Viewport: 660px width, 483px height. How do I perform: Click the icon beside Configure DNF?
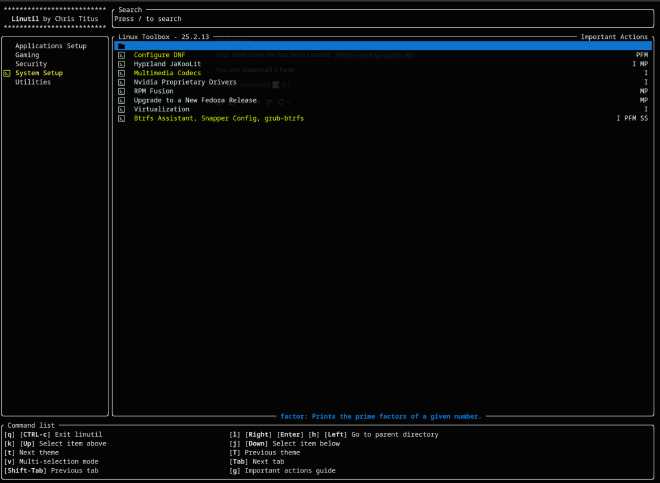pyautogui.click(x=121, y=55)
